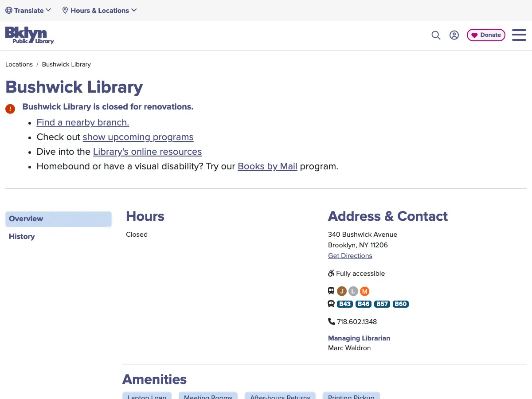Click the Managing Librarian label

click(x=359, y=338)
